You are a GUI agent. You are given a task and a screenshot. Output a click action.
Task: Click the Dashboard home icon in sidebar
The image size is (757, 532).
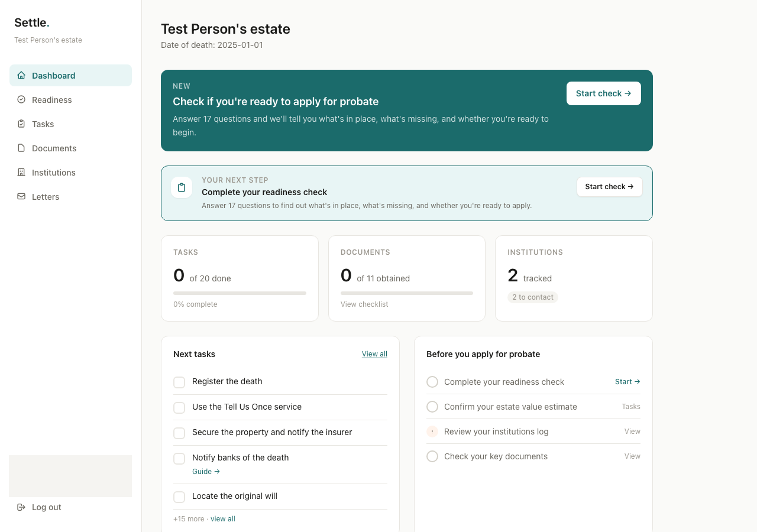(x=21, y=75)
